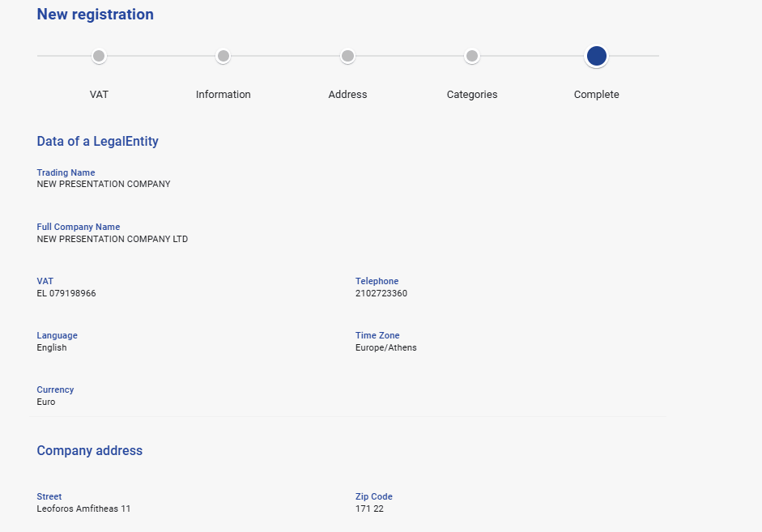The image size is (762, 532).
Task: Click the trading name NEW PRESENTATION COMPANY
Action: (104, 185)
